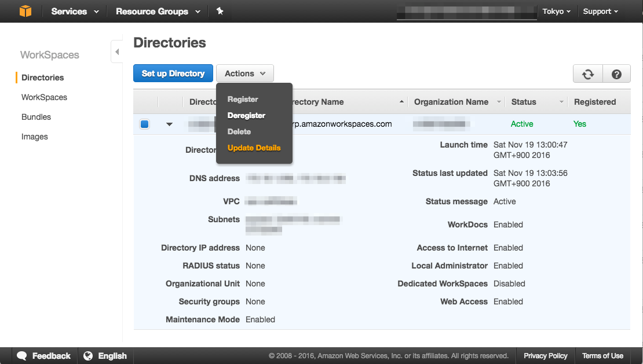
Task: Open the resource pin favorites icon
Action: (x=220, y=11)
